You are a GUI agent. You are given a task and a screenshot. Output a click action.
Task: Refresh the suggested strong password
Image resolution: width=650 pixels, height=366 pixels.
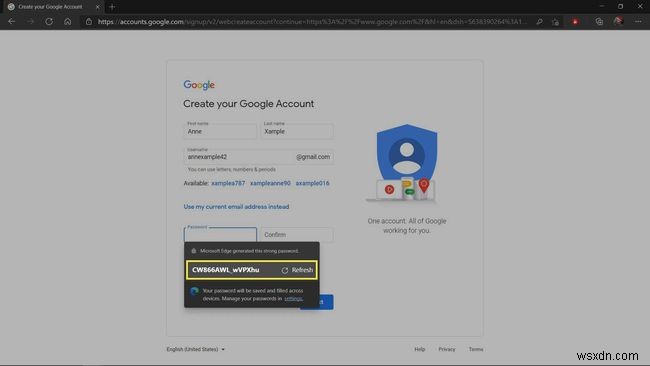pyautogui.click(x=298, y=270)
